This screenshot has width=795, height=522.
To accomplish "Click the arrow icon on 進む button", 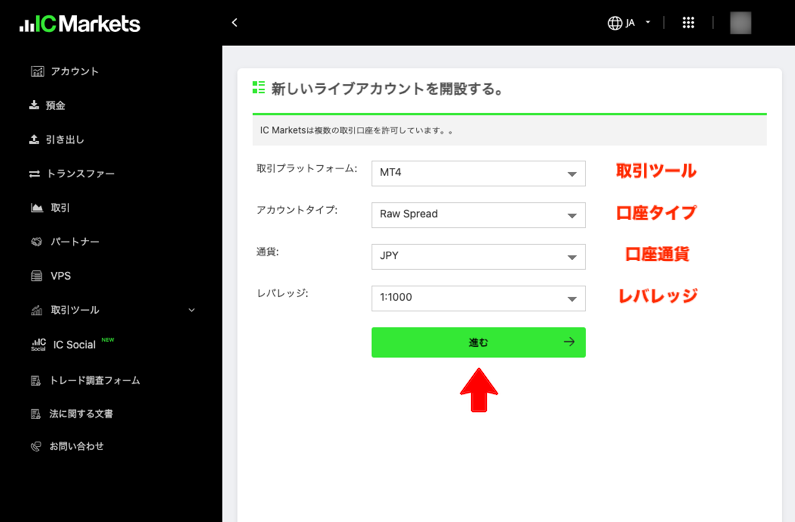I will tap(569, 342).
